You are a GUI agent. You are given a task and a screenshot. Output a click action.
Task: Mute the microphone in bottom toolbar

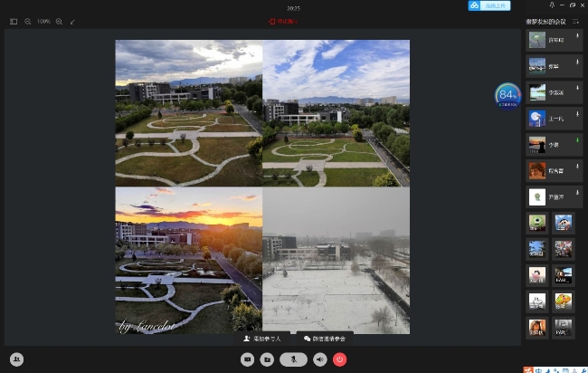[293, 359]
